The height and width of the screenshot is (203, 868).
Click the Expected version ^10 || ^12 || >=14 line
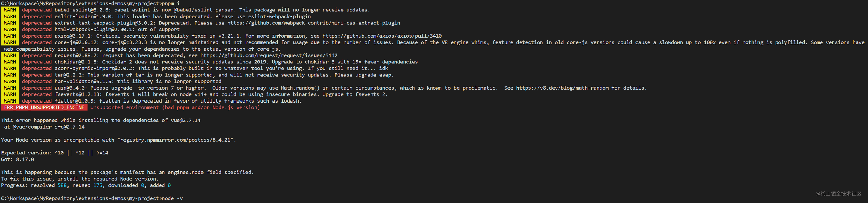(55, 153)
